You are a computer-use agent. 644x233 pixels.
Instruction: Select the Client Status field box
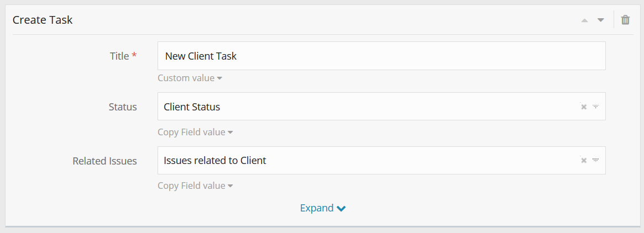tap(365, 107)
